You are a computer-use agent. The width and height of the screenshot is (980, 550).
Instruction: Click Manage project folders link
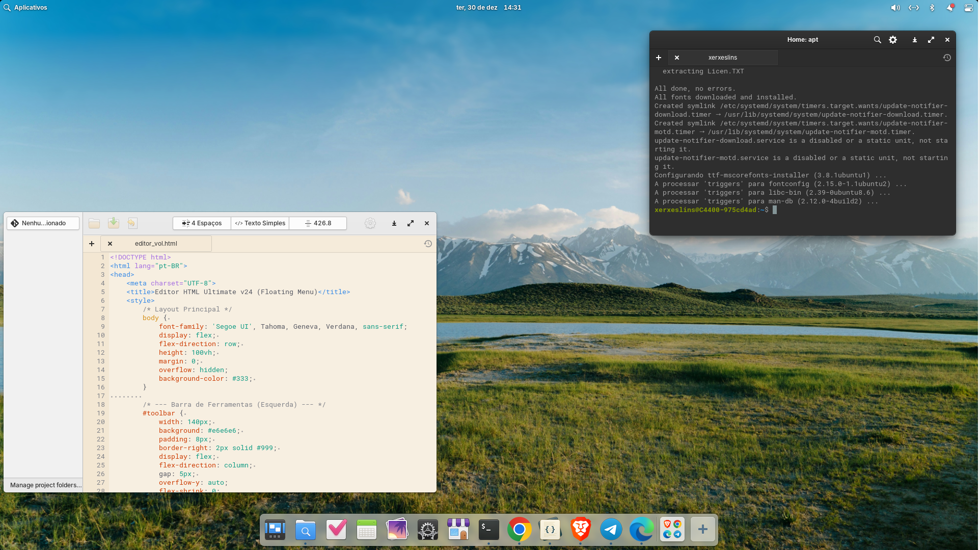[45, 485]
